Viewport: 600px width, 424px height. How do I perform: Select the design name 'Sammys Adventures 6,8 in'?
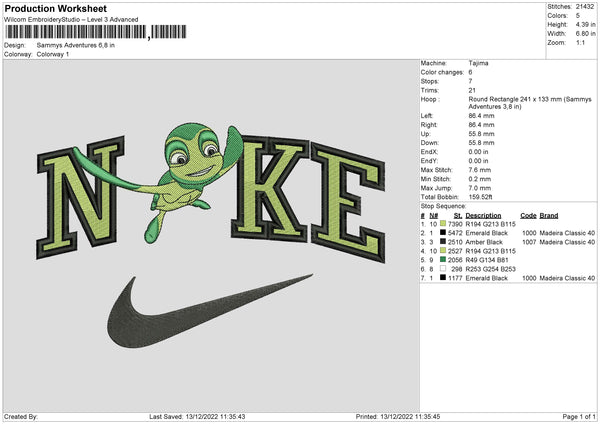tap(76, 45)
